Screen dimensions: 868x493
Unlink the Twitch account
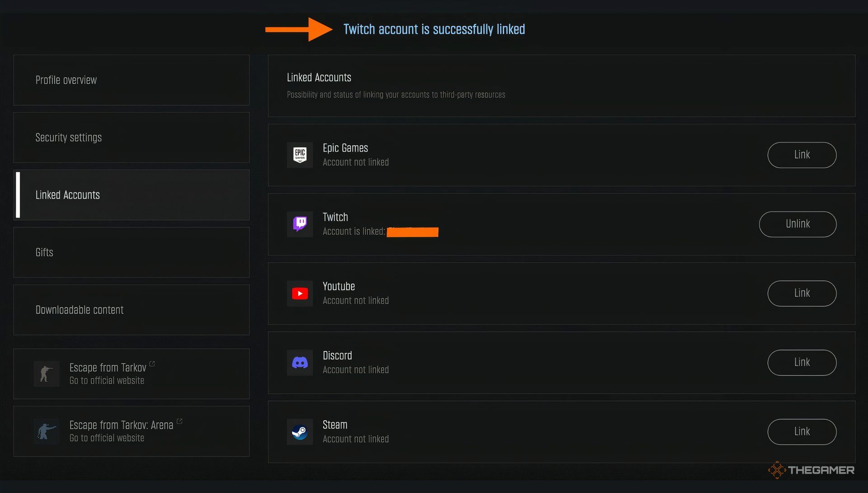pyautogui.click(x=797, y=224)
